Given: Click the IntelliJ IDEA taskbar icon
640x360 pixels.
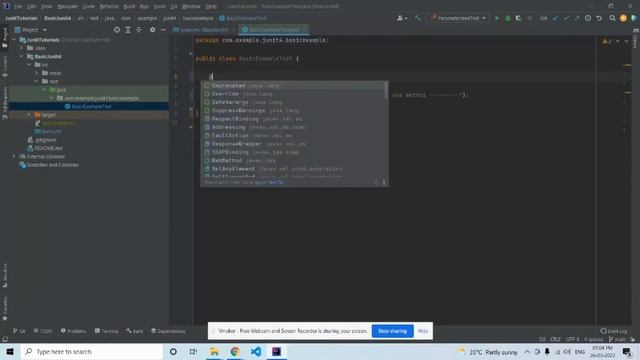Looking at the screenshot, I should tap(276, 351).
